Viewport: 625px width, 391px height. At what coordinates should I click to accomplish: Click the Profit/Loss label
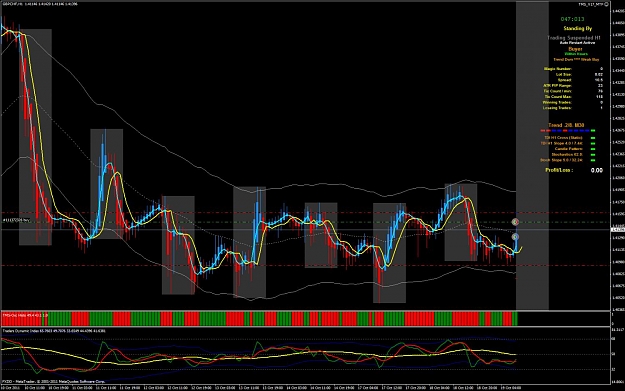(x=559, y=170)
